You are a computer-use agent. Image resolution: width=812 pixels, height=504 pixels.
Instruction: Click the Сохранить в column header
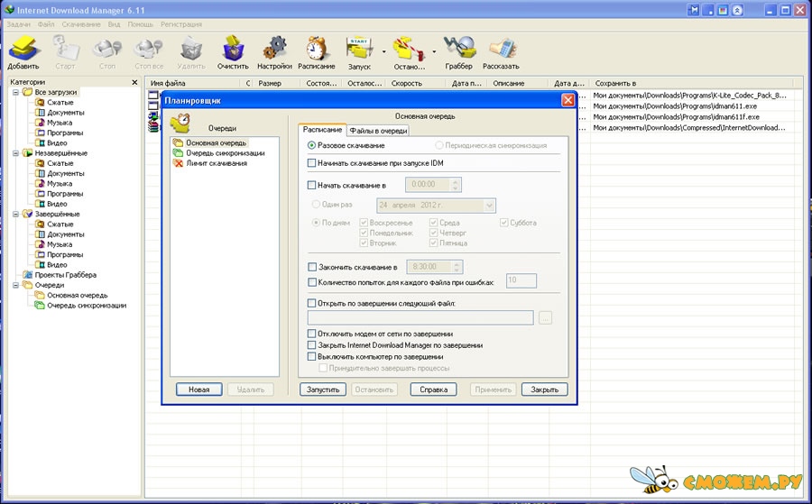pos(691,83)
